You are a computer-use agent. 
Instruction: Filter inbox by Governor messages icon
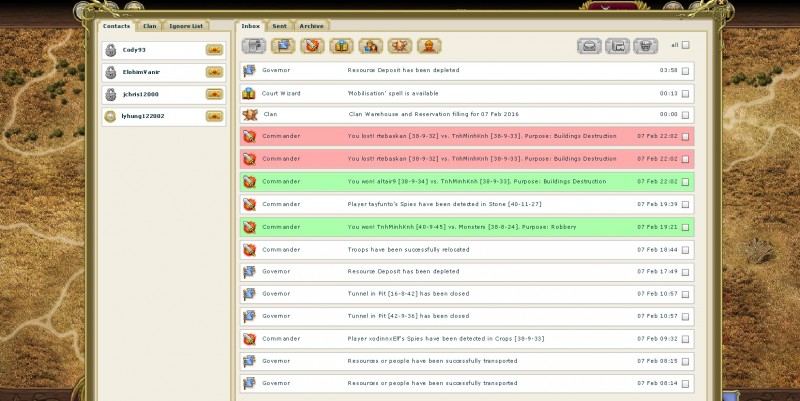[x=283, y=45]
